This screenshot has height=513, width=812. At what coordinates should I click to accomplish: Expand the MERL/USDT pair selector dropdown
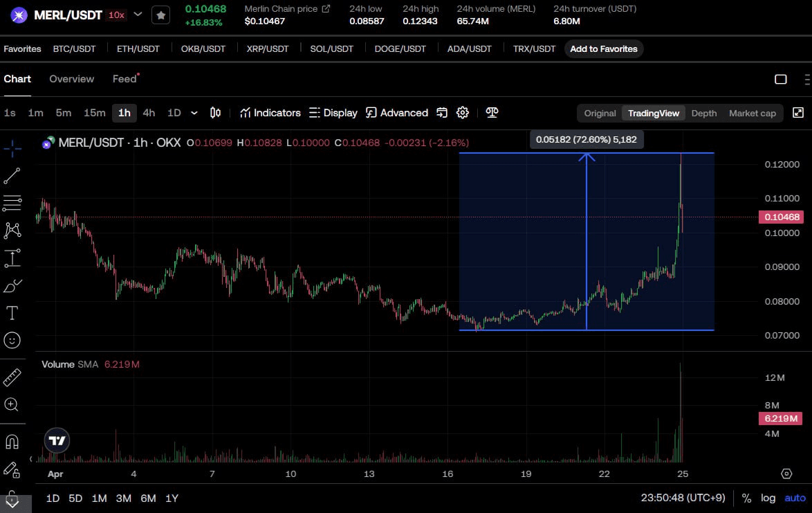pos(138,15)
